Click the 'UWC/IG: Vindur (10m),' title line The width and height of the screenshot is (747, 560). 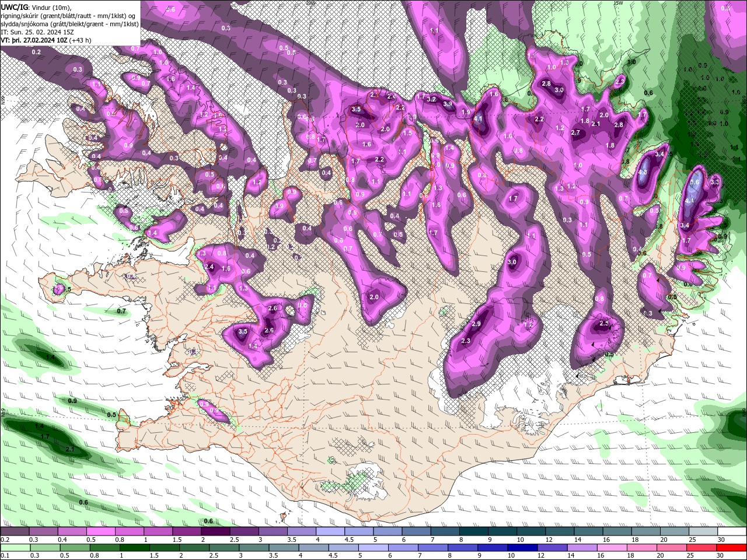(x=36, y=6)
